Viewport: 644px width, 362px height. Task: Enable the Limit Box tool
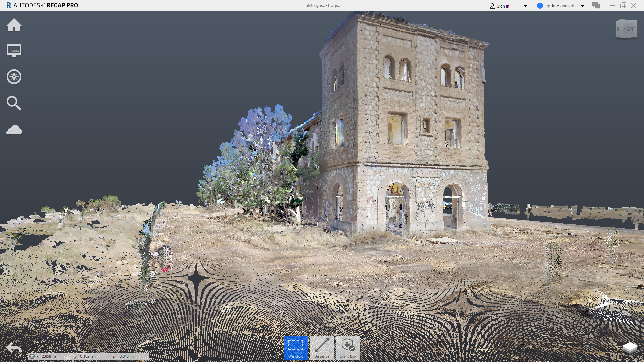pyautogui.click(x=348, y=348)
